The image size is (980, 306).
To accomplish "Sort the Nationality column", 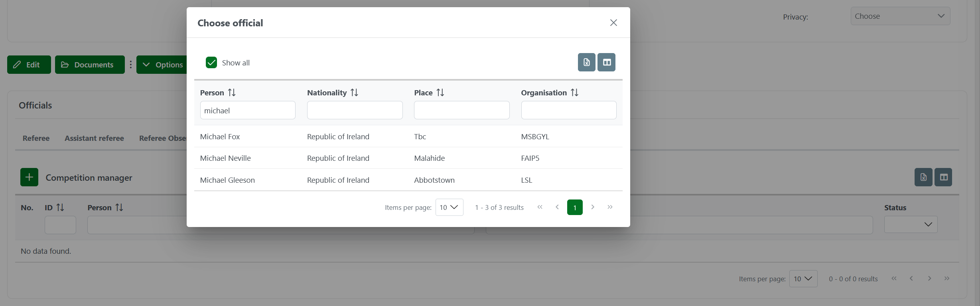I will (x=354, y=93).
